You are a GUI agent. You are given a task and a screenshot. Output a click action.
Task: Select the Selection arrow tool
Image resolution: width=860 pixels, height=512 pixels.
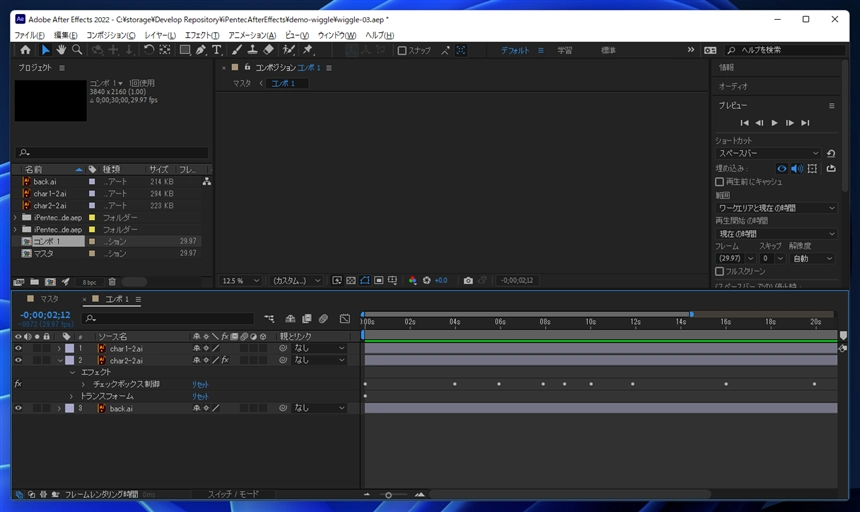click(45, 50)
